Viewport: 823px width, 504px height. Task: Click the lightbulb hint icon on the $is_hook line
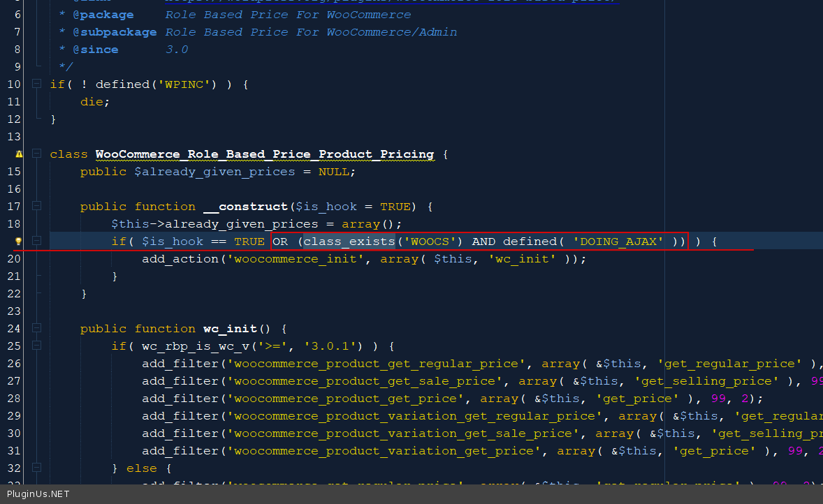18,242
